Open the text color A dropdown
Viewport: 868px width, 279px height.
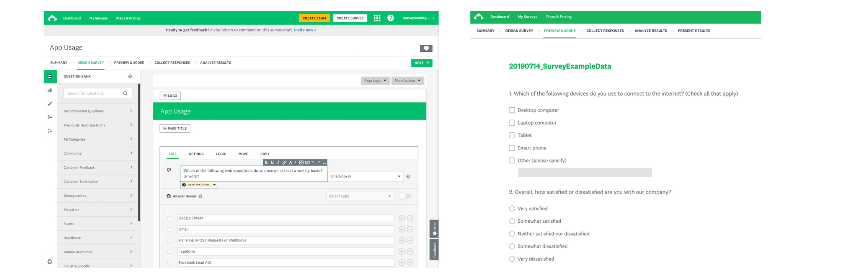click(292, 162)
